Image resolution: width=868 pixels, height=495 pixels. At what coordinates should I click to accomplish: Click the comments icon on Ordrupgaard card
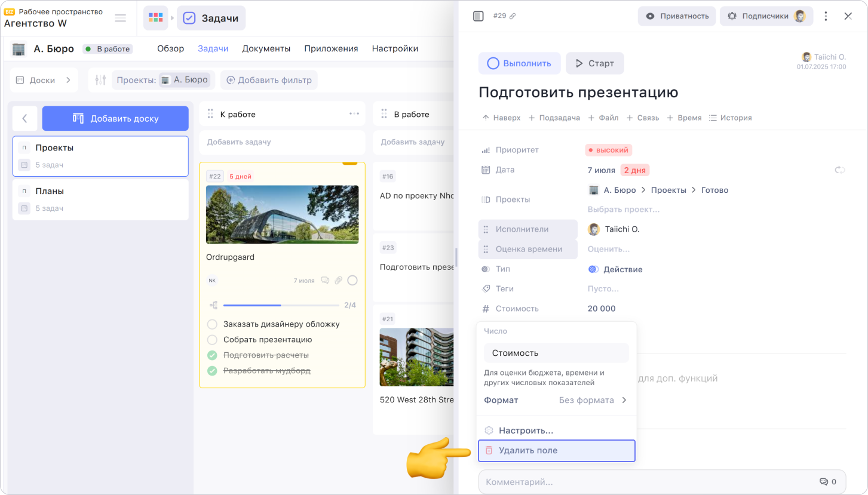325,280
